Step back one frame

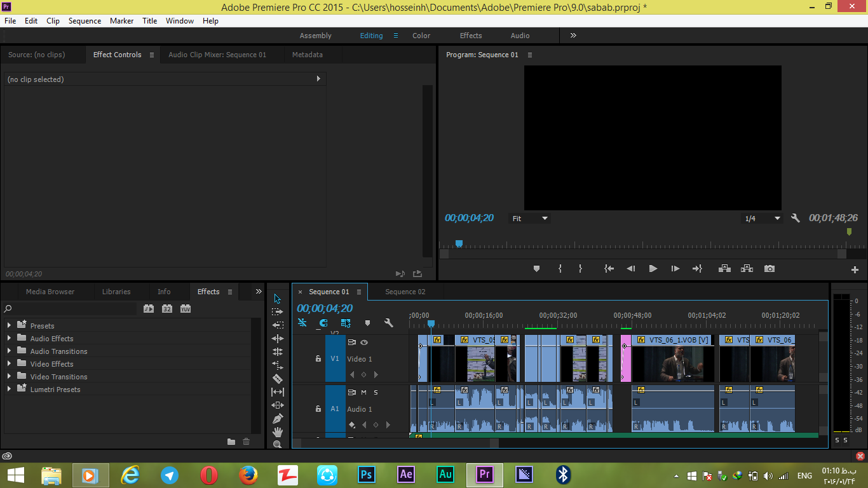pos(630,269)
